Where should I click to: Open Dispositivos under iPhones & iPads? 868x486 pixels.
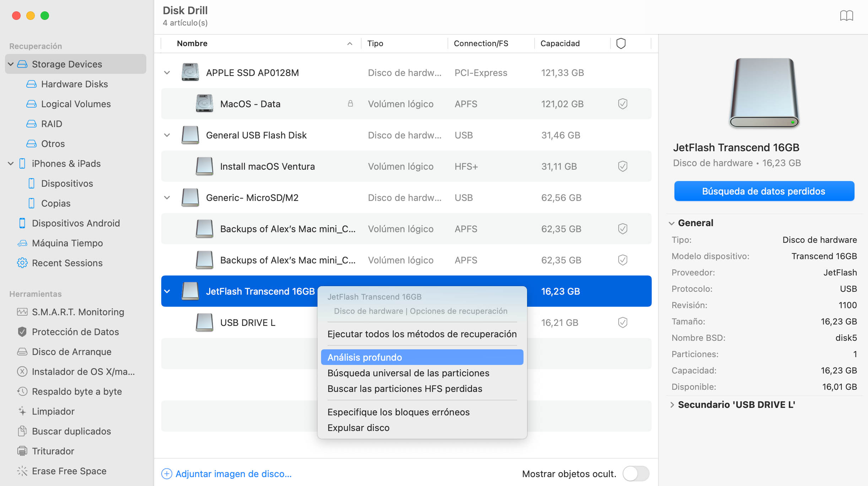tap(67, 184)
